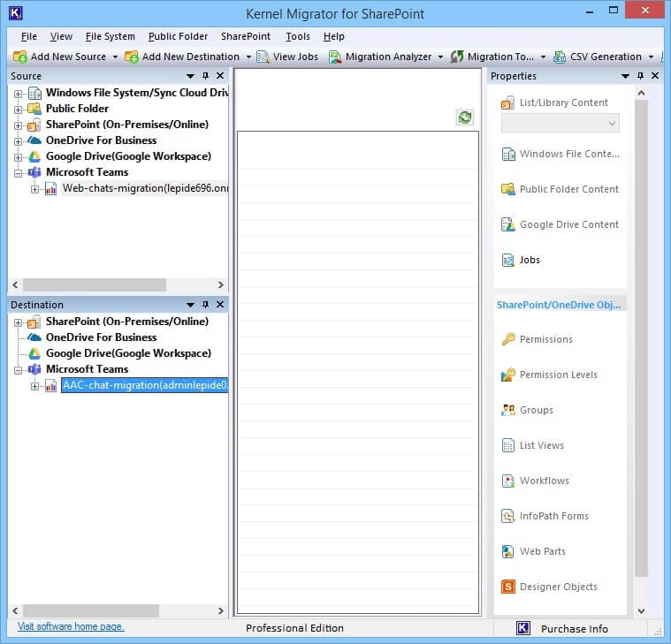Select Google Drive icon in Source tree
This screenshot has width=671, height=644.
click(34, 156)
